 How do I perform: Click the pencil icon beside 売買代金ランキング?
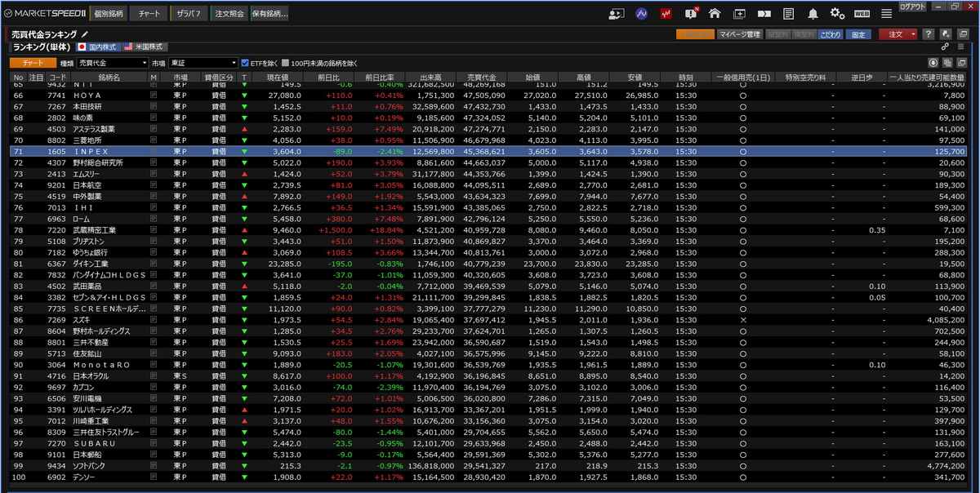point(84,34)
